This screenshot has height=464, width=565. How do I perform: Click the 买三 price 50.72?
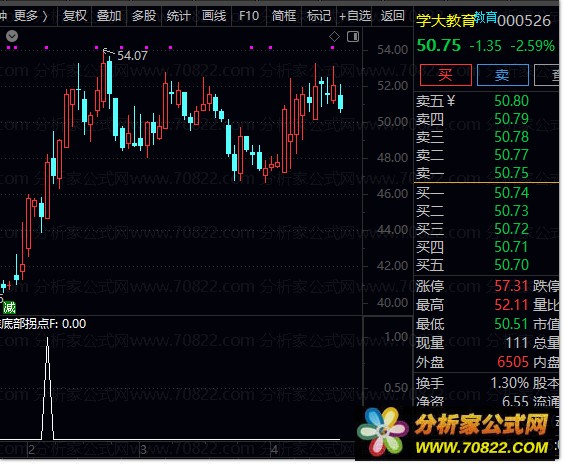pyautogui.click(x=511, y=229)
